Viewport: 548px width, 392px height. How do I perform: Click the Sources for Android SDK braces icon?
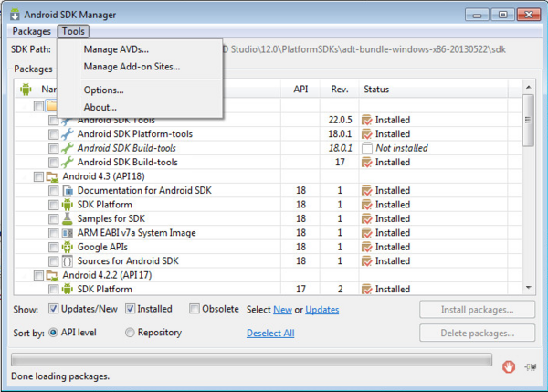pos(68,261)
